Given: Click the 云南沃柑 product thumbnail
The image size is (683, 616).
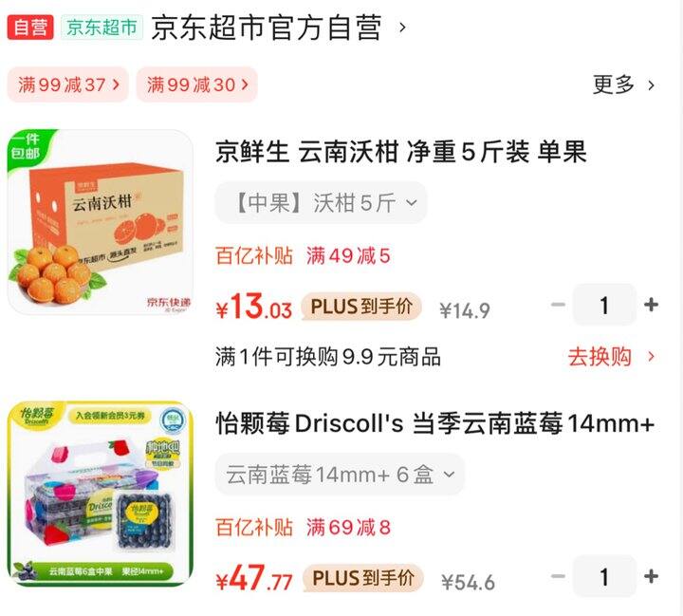Looking at the screenshot, I should tap(101, 222).
